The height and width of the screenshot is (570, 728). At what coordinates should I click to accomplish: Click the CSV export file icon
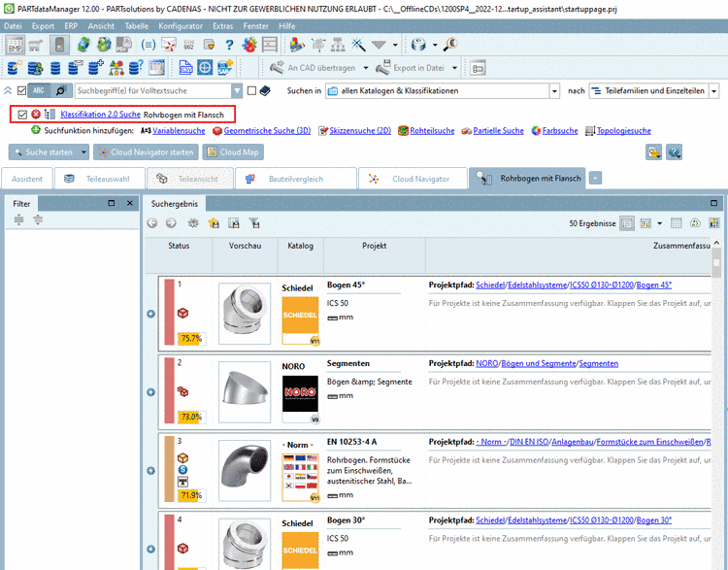coord(185,68)
